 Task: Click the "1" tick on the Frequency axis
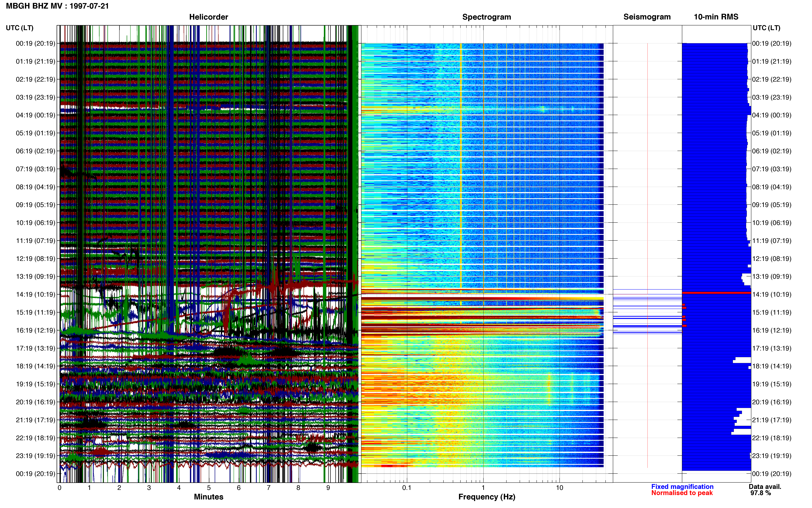[x=483, y=488]
